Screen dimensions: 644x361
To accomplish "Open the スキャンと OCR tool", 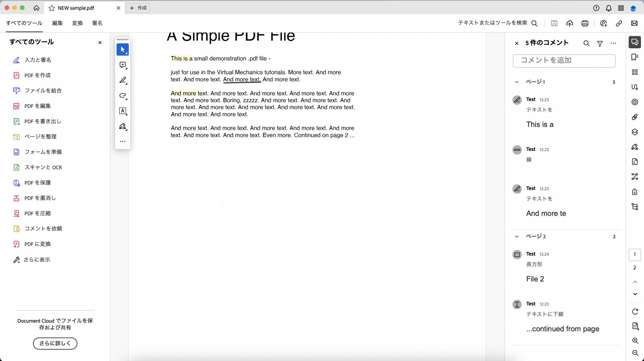I will [37, 167].
